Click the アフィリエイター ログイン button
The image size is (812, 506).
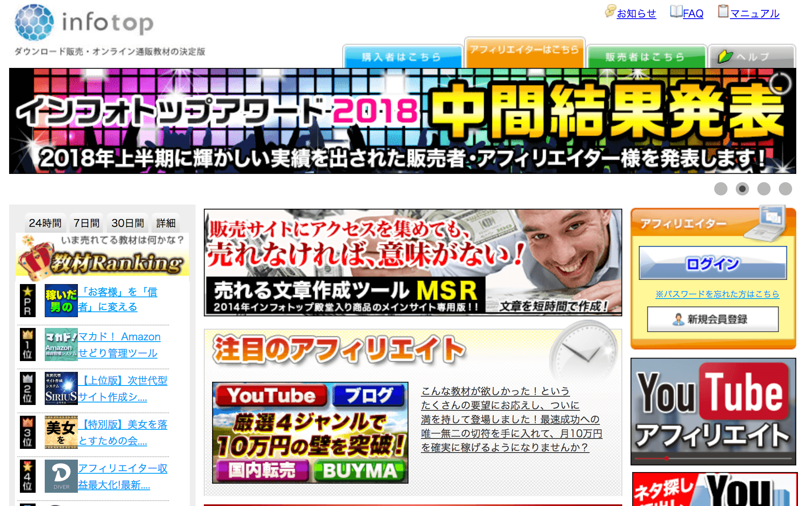click(713, 263)
